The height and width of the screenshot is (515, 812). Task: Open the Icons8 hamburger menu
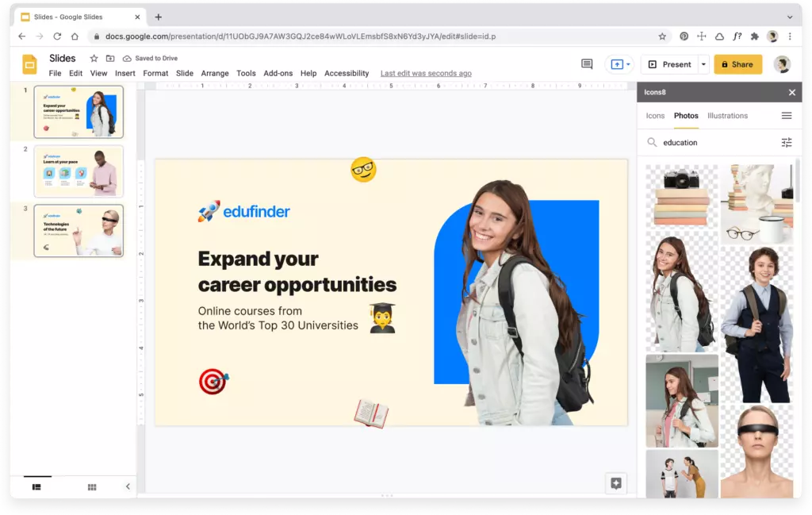pos(787,116)
